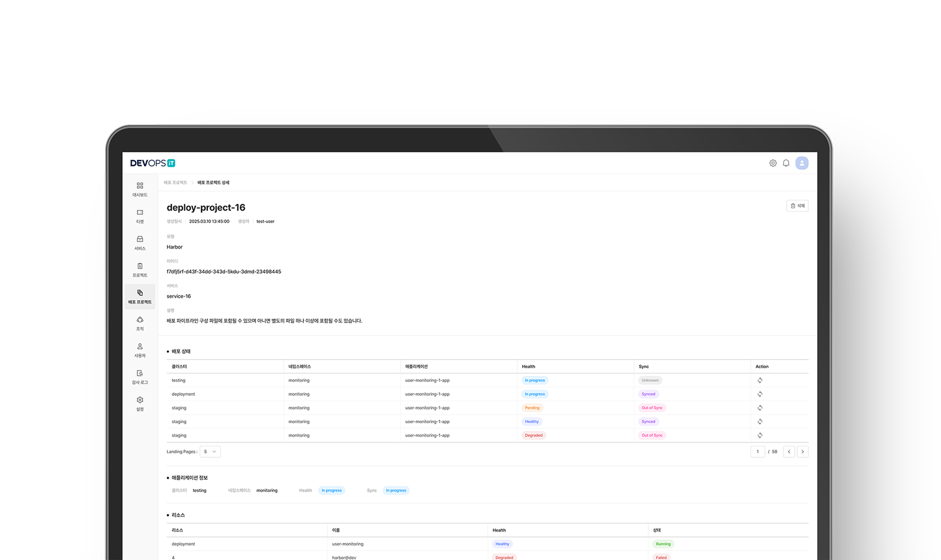Go to previous page of 배포 상태 table
The image size is (941, 560).
pyautogui.click(x=789, y=452)
